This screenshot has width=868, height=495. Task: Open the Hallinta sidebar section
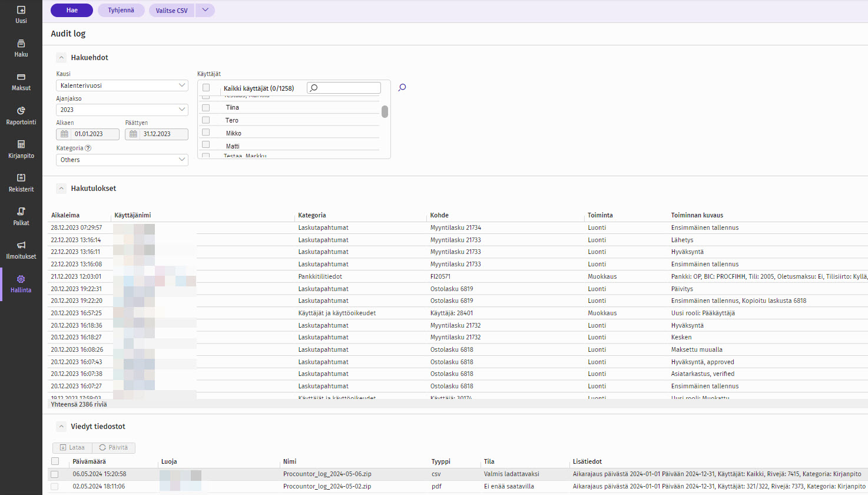[x=21, y=284]
